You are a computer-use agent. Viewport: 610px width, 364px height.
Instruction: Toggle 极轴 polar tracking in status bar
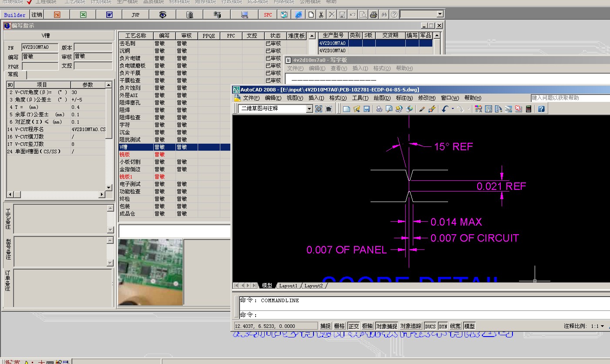coord(367,326)
